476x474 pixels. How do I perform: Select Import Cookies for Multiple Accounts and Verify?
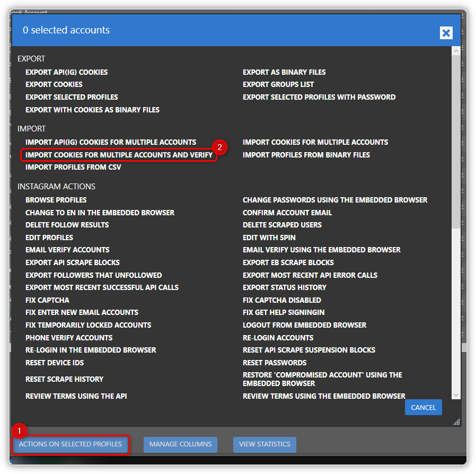click(x=119, y=155)
